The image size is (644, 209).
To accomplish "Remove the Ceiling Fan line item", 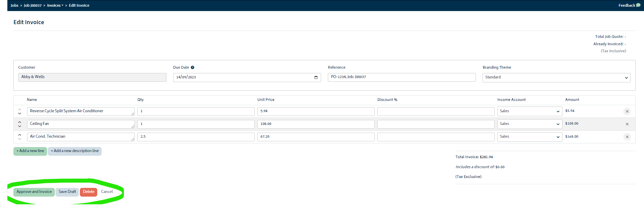I will point(627,124).
